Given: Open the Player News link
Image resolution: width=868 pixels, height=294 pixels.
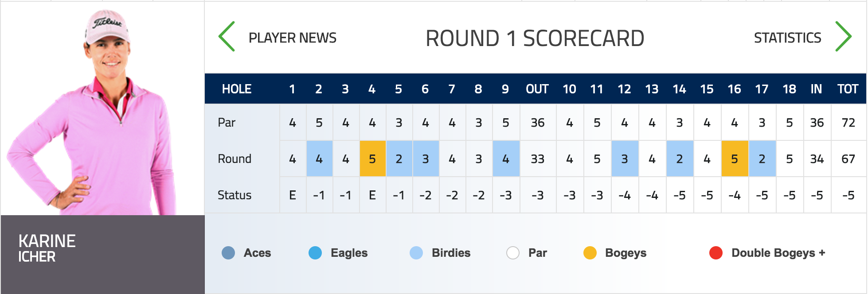Looking at the screenshot, I should pos(293,38).
